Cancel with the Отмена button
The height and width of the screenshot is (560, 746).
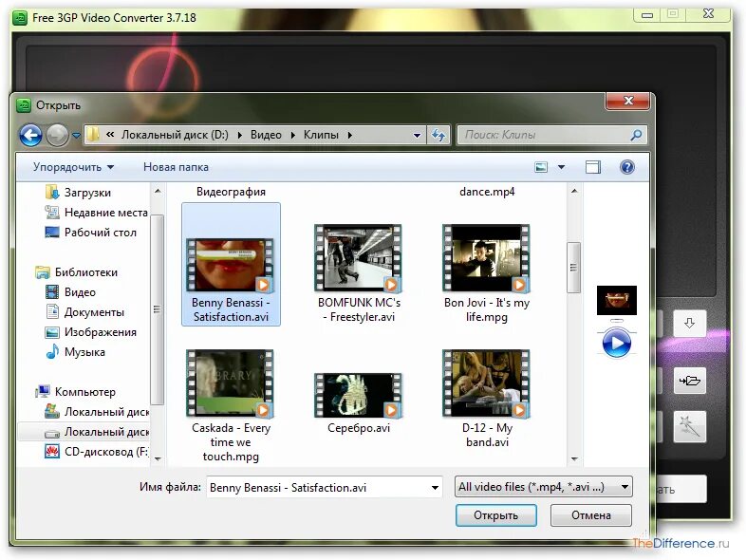pyautogui.click(x=591, y=515)
